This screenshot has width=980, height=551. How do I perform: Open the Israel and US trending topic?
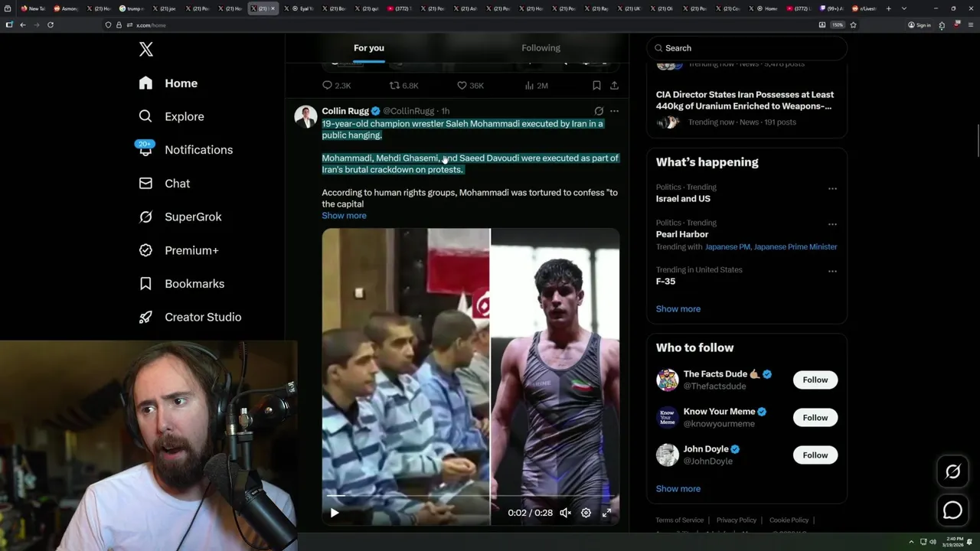(683, 199)
